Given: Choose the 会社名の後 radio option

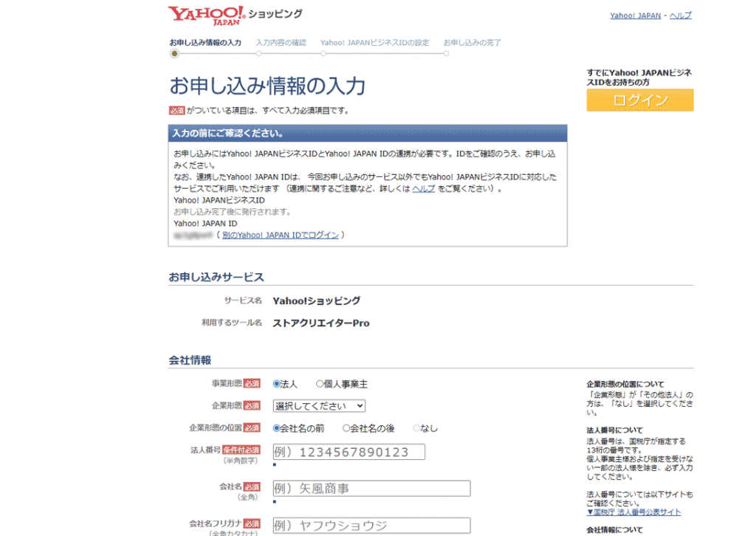Looking at the screenshot, I should (x=346, y=427).
